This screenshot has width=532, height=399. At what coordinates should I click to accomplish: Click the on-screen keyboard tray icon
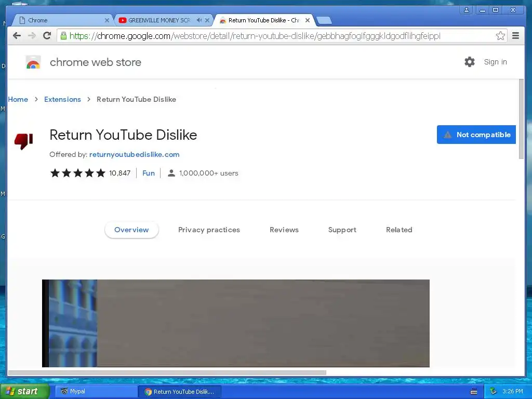pyautogui.click(x=474, y=392)
